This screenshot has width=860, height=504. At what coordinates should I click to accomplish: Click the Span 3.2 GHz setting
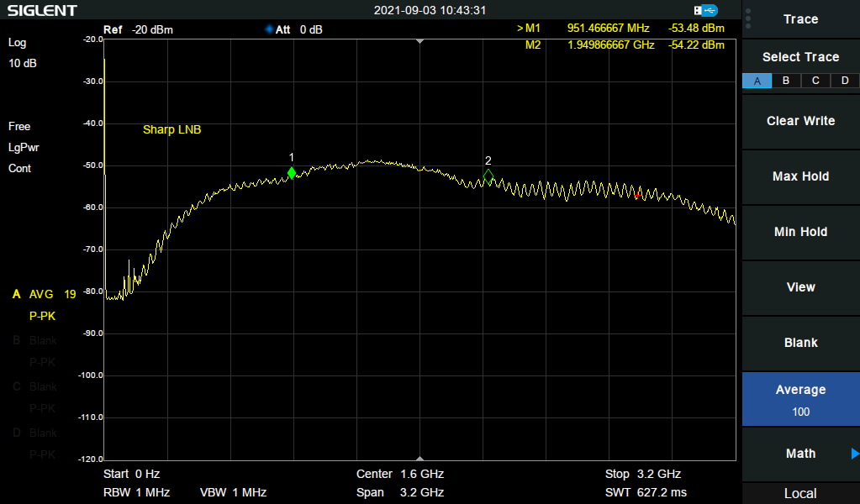click(400, 492)
